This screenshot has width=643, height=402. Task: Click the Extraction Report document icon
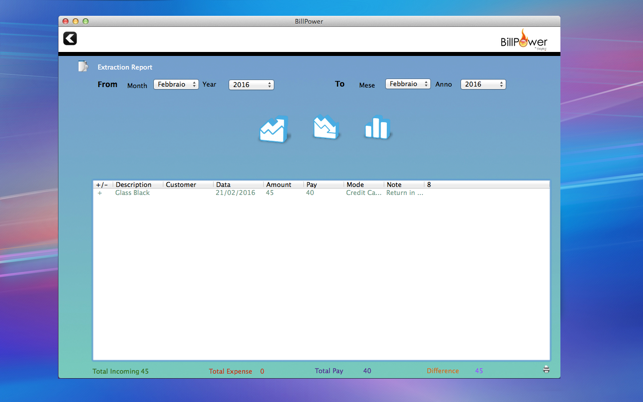click(83, 66)
